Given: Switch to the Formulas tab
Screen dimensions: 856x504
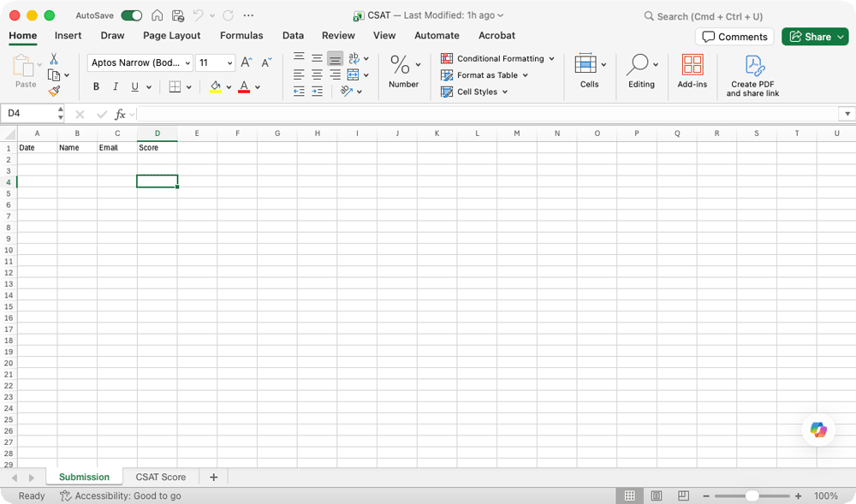Looking at the screenshot, I should (241, 35).
